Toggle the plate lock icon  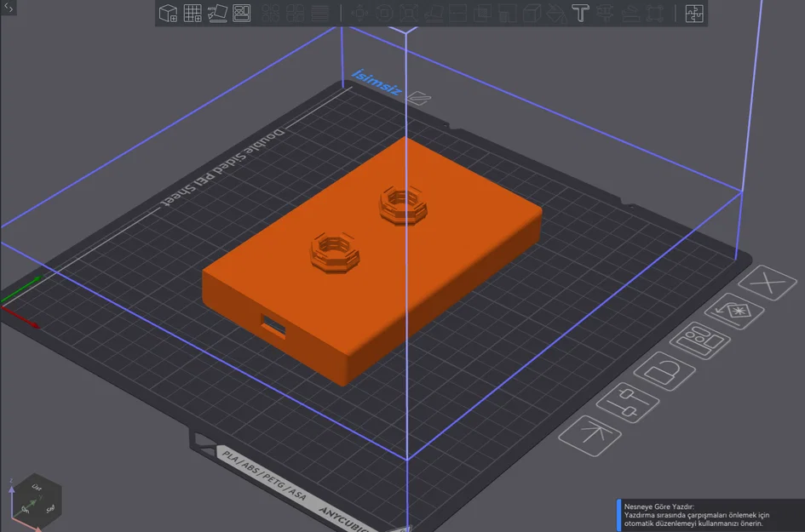pos(664,371)
